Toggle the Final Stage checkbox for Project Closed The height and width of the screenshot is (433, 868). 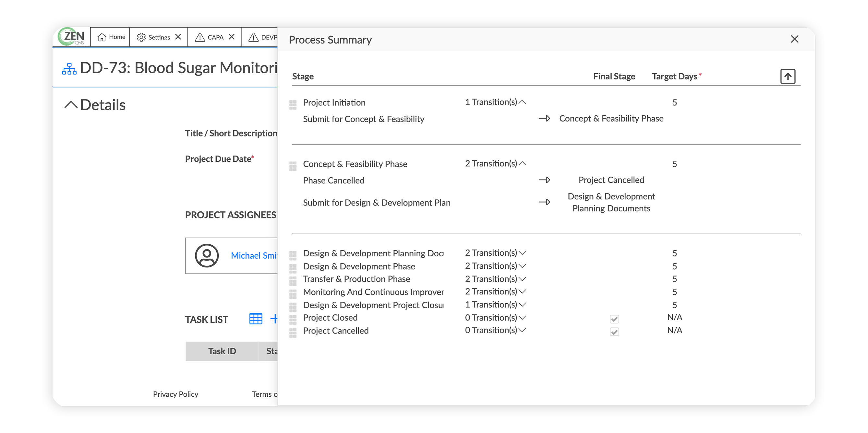614,319
